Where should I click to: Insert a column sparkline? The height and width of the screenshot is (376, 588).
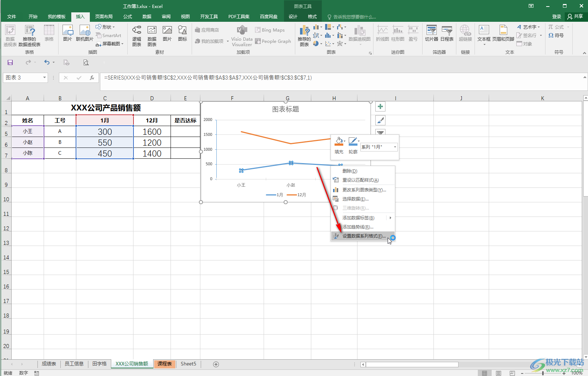click(x=398, y=33)
